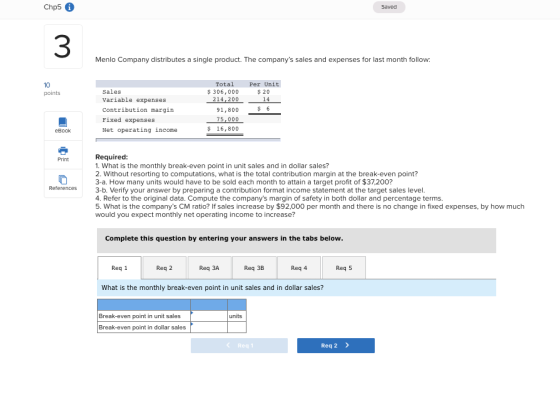This screenshot has width=560, height=400.
Task: Open the Req 3A tab
Action: click(x=209, y=268)
